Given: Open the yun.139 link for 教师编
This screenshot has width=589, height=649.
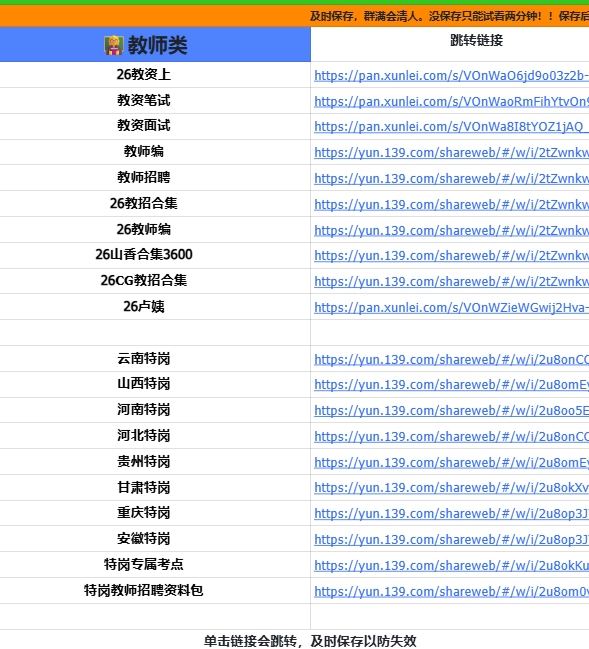Looking at the screenshot, I should (451, 153).
